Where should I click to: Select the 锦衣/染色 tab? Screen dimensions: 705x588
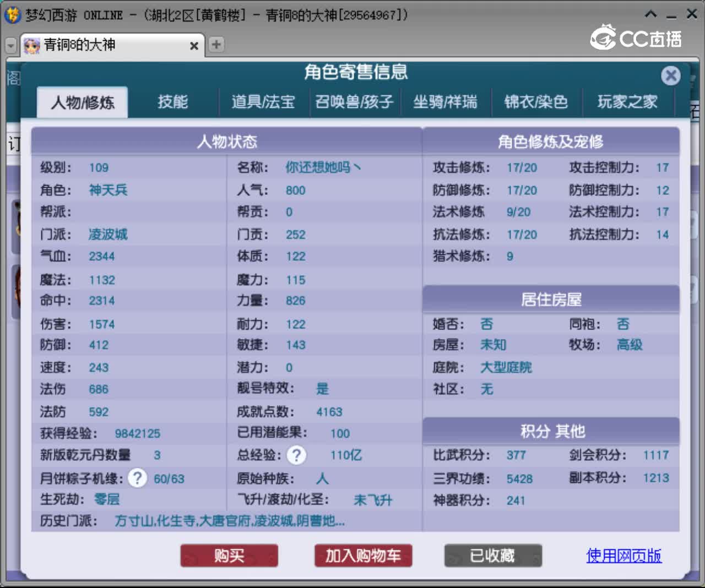point(536,102)
